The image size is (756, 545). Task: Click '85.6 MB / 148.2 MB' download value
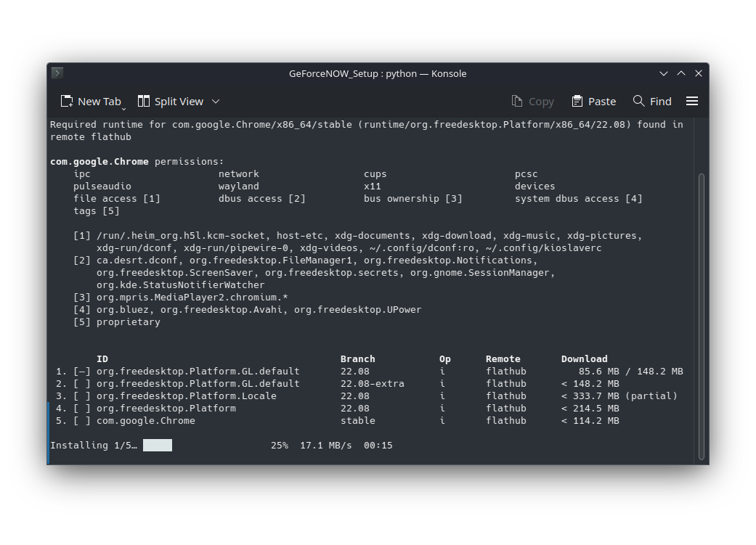point(630,372)
